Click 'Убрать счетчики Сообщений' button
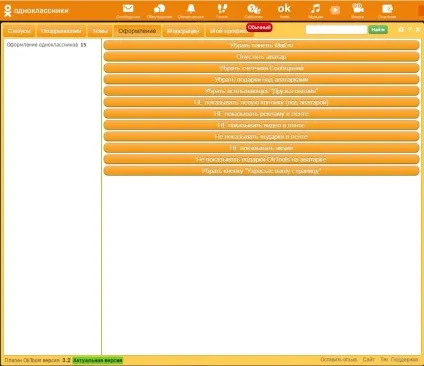The height and width of the screenshot is (366, 424). click(x=261, y=68)
